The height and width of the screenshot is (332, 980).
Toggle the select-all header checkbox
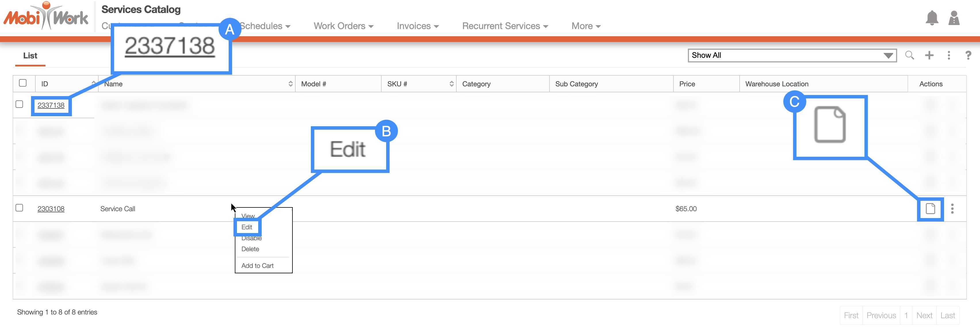[23, 83]
